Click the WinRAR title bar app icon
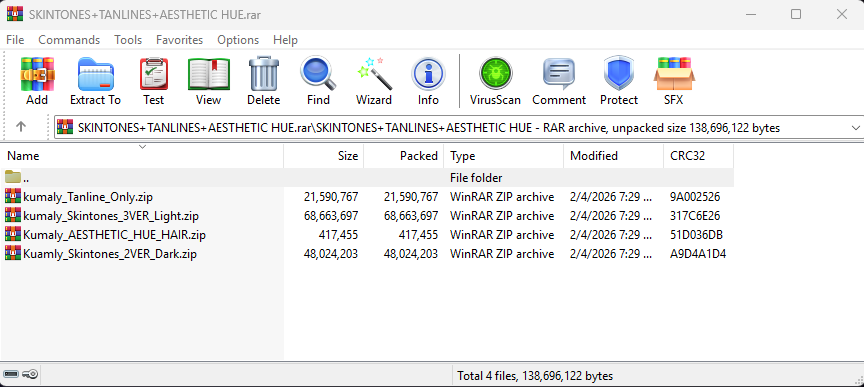 click(15, 14)
